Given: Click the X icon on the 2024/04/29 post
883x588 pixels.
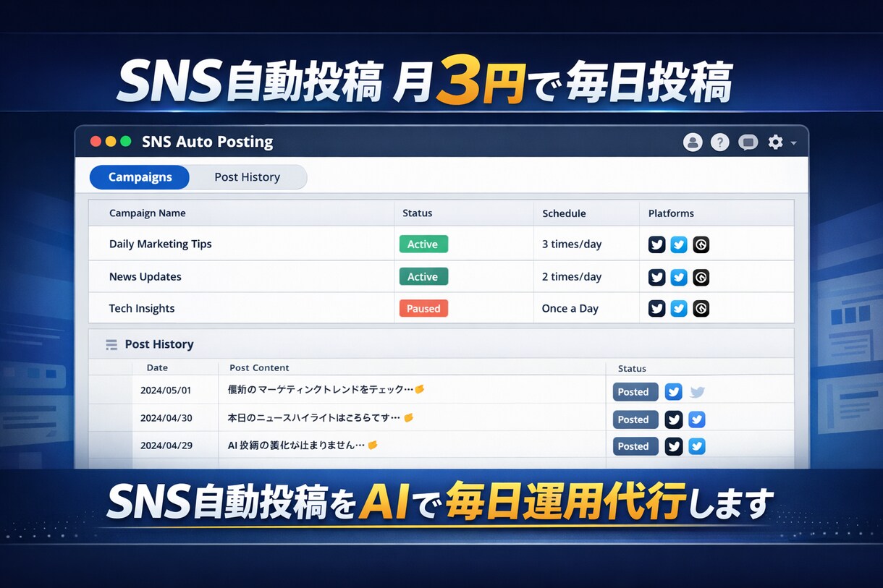Looking at the screenshot, I should (673, 446).
